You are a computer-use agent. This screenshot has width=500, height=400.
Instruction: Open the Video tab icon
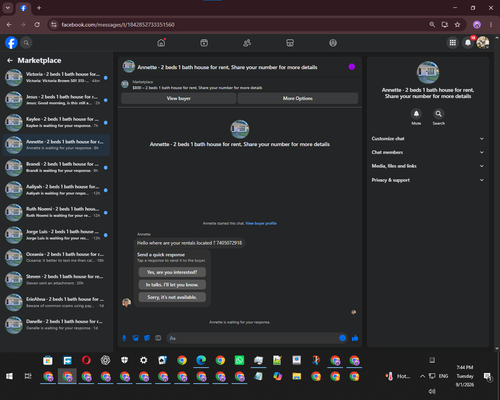pyautogui.click(x=204, y=43)
